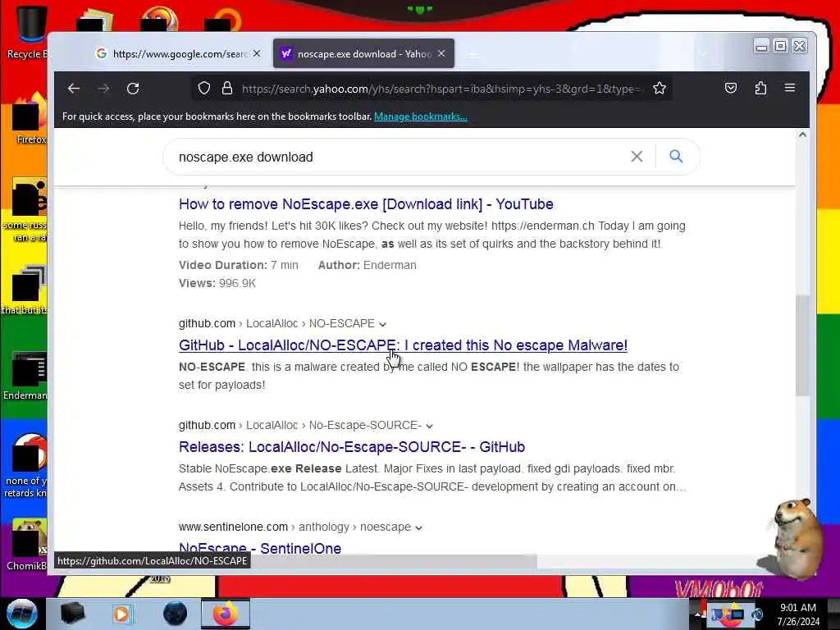The image size is (840, 630).
Task: Click into the Yahoo search input field
Action: point(396,157)
